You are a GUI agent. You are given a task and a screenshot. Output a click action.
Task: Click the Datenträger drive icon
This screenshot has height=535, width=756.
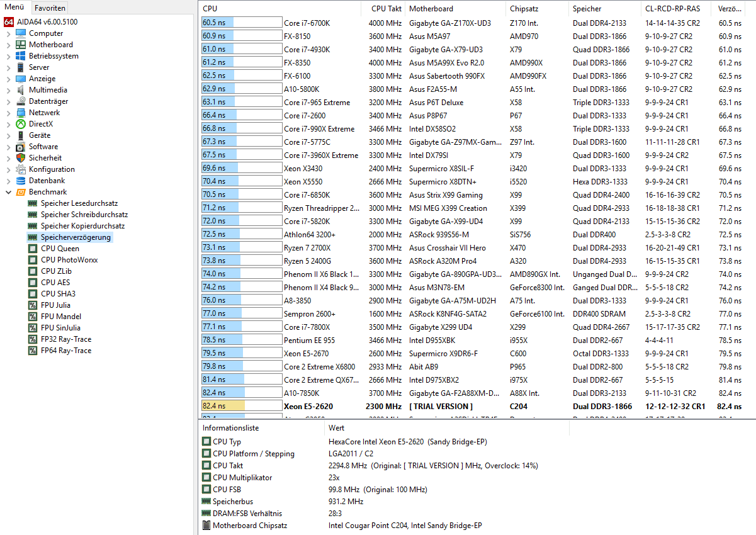click(x=21, y=101)
